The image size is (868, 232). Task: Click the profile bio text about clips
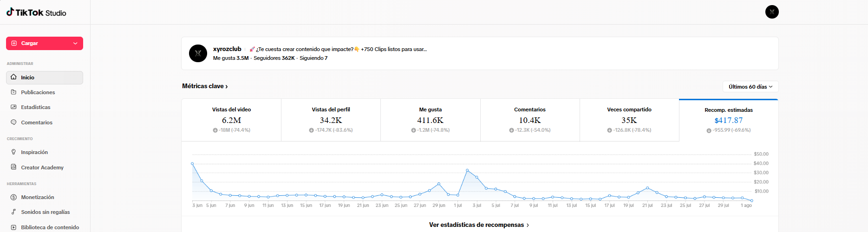coord(338,49)
